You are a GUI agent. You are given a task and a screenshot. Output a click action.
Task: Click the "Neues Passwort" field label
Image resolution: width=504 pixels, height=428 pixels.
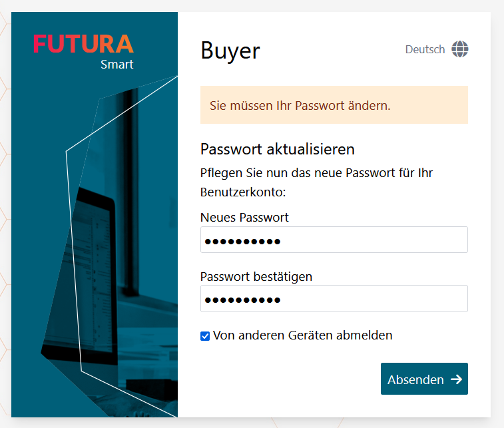point(244,217)
